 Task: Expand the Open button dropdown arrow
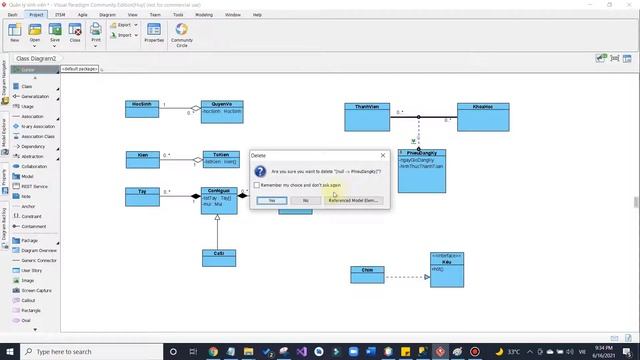click(35, 46)
